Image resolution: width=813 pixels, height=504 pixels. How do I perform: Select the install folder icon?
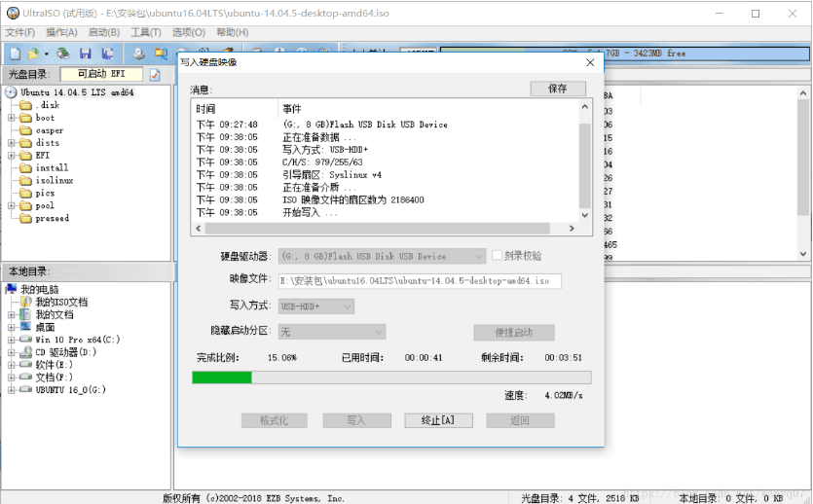(x=25, y=167)
